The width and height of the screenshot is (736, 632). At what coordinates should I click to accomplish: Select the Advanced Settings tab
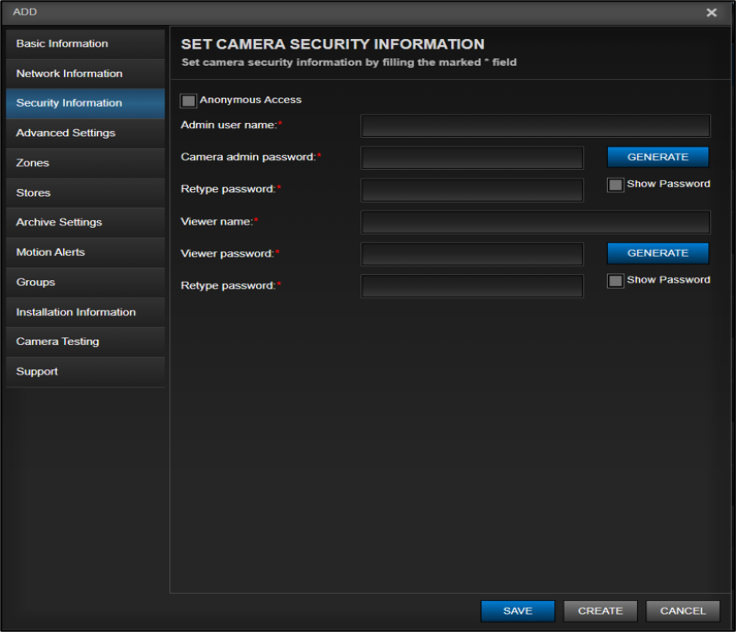coord(85,133)
